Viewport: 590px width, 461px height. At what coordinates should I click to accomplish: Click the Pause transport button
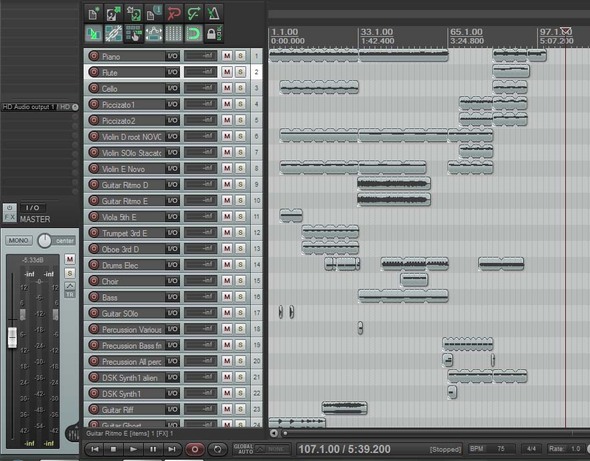[152, 449]
